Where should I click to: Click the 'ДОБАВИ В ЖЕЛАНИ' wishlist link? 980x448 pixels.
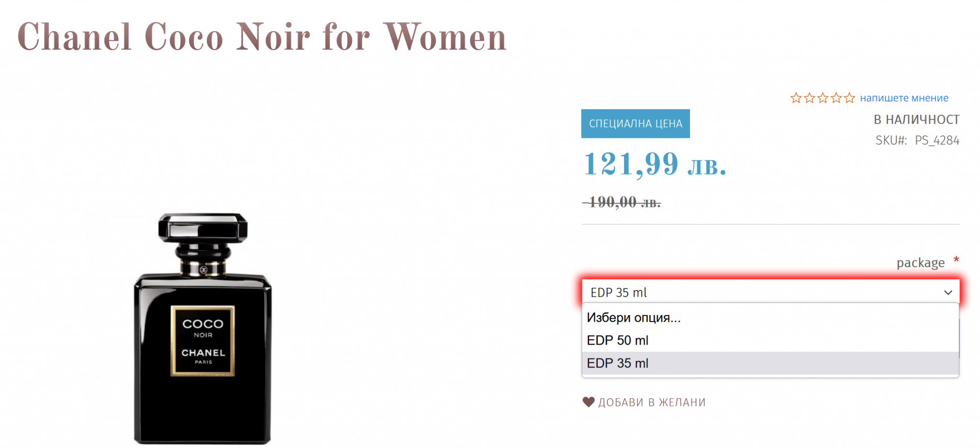coord(652,403)
